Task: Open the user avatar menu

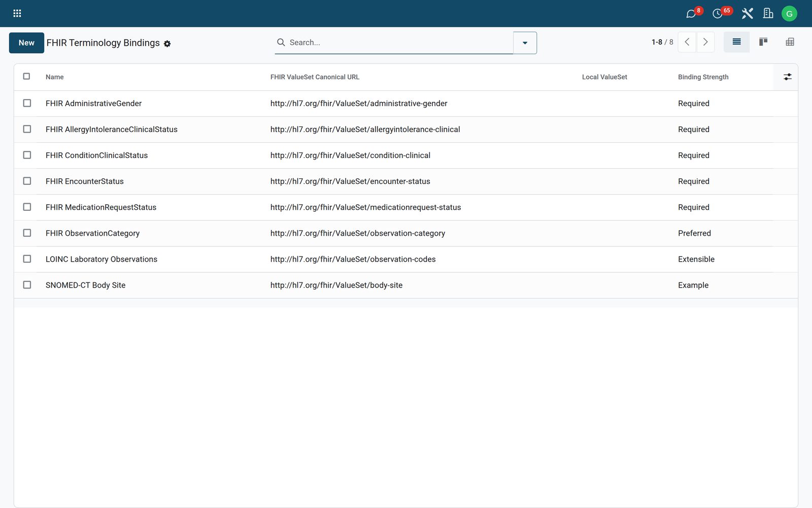Action: [x=789, y=14]
